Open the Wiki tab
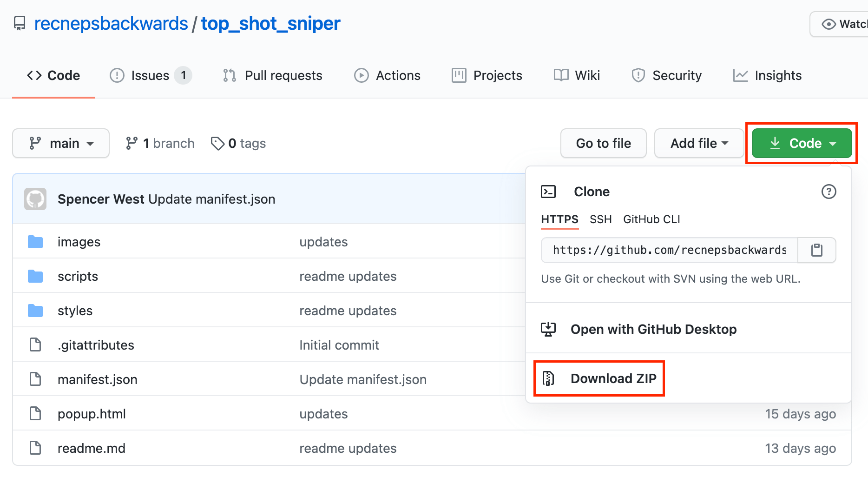The width and height of the screenshot is (868, 477). tap(577, 75)
